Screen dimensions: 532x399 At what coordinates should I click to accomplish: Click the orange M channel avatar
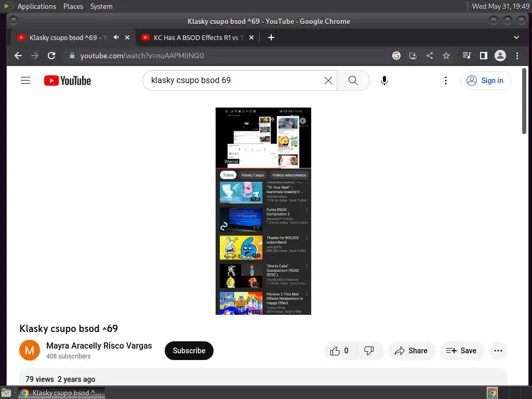30,350
